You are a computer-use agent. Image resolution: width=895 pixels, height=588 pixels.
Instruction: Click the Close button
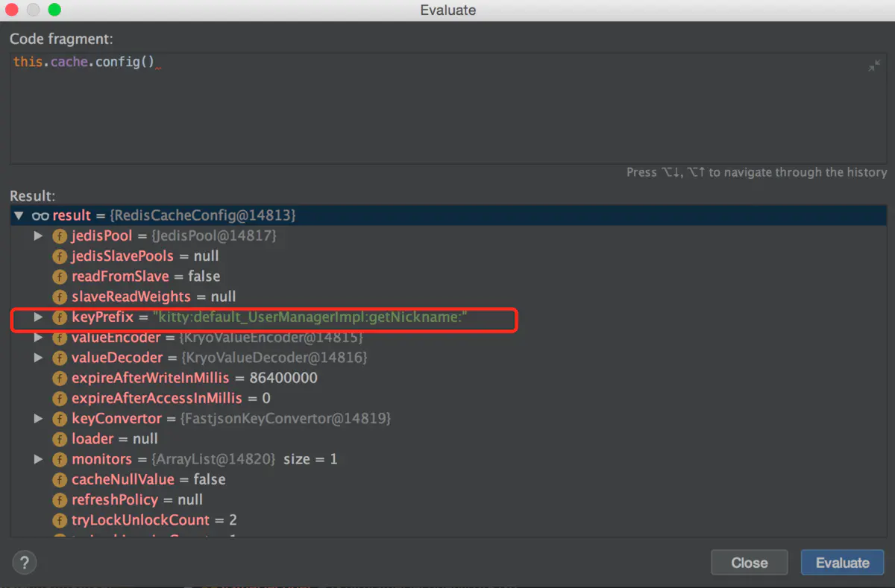click(x=750, y=563)
